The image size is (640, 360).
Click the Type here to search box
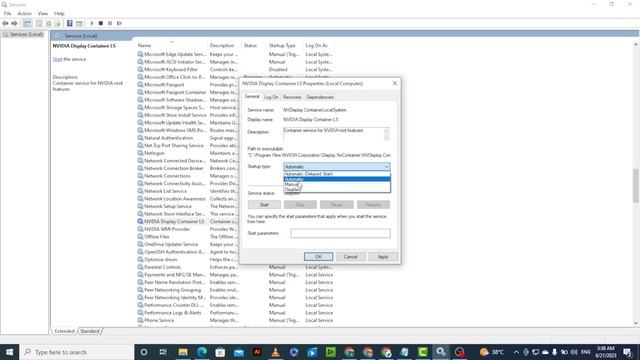pos(77,352)
